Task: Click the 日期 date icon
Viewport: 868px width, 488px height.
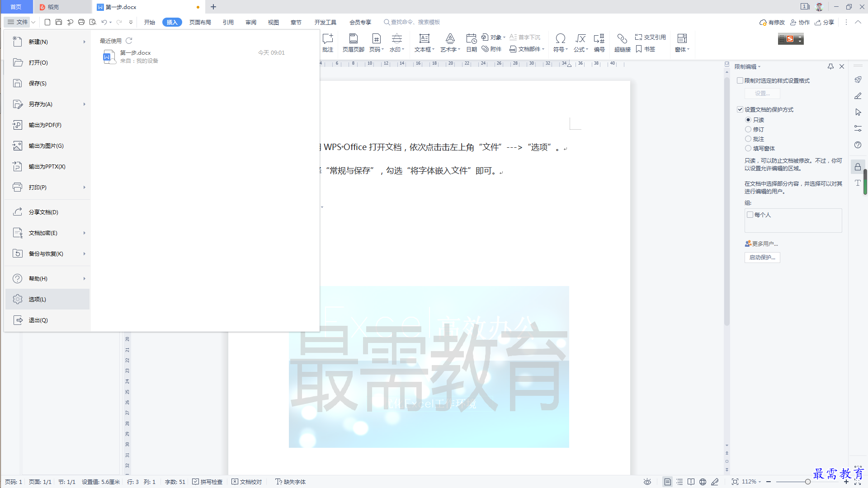Action: point(471,42)
